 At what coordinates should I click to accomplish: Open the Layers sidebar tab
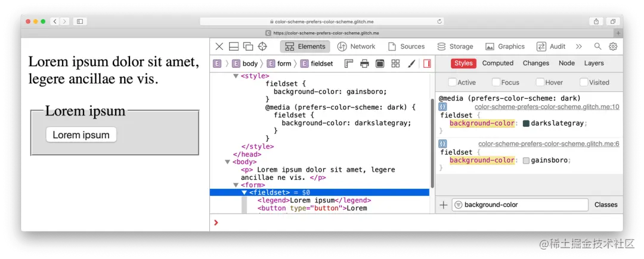[x=594, y=63]
